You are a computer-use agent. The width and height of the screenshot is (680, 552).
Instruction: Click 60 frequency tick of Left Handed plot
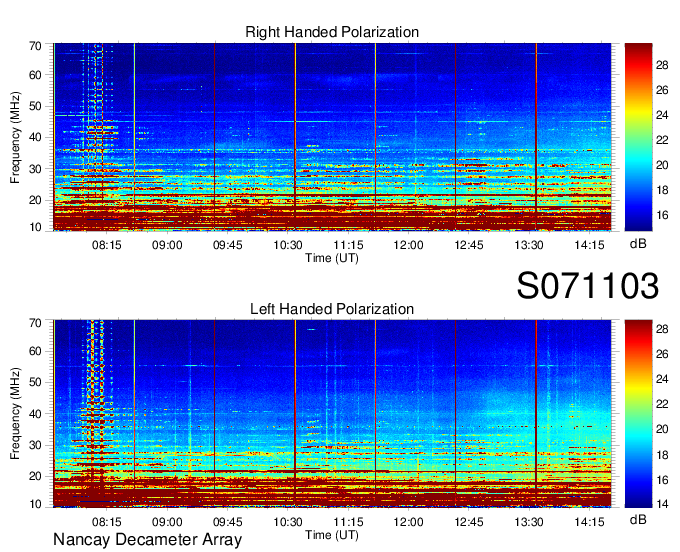[x=35, y=351]
